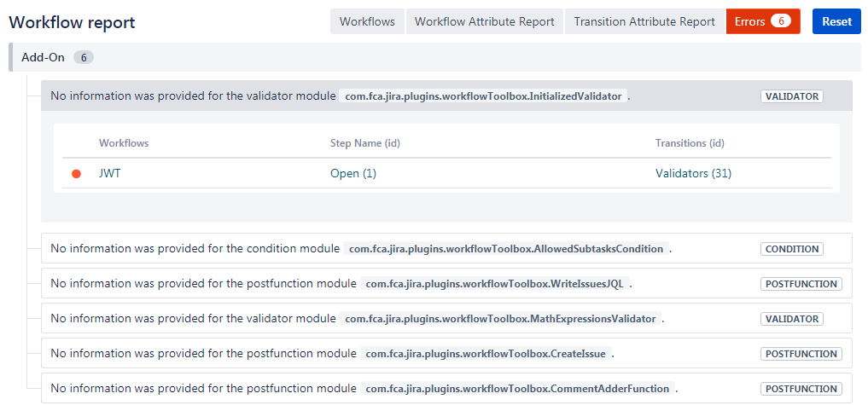The height and width of the screenshot is (405, 868).
Task: Open the Workflow Attribute Report tab
Action: point(484,21)
